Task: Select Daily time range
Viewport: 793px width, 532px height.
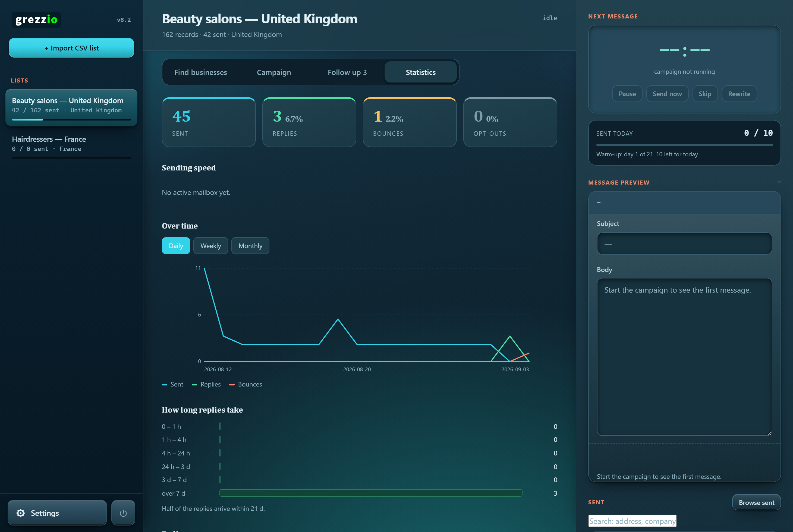Action: 176,246
